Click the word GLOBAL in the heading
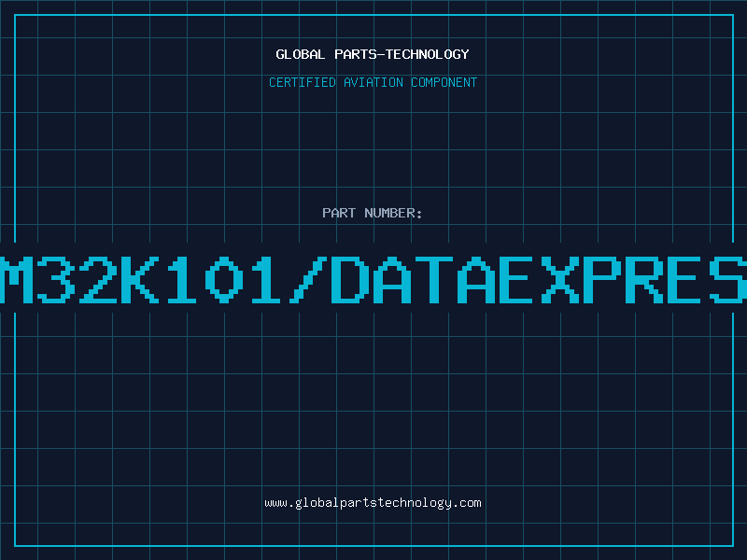This screenshot has height=560, width=747. [x=300, y=54]
